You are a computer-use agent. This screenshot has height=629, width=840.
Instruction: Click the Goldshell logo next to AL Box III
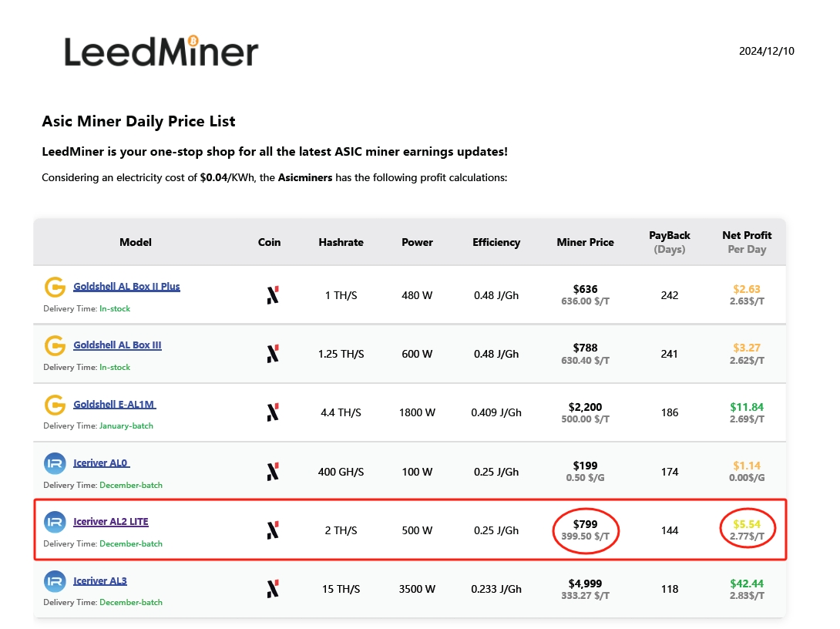click(55, 346)
